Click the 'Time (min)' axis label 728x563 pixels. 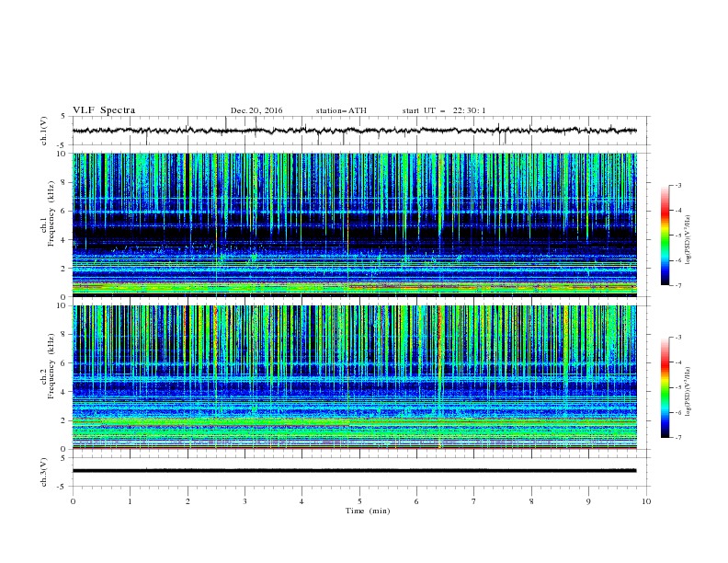(368, 511)
